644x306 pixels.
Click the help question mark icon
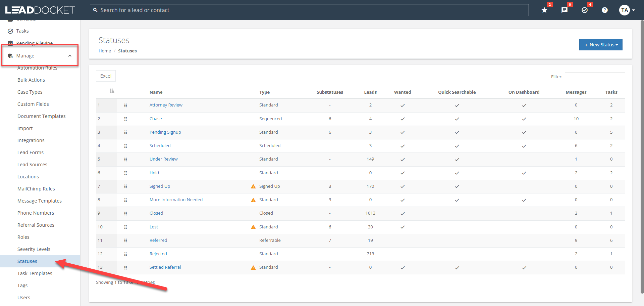pyautogui.click(x=605, y=10)
